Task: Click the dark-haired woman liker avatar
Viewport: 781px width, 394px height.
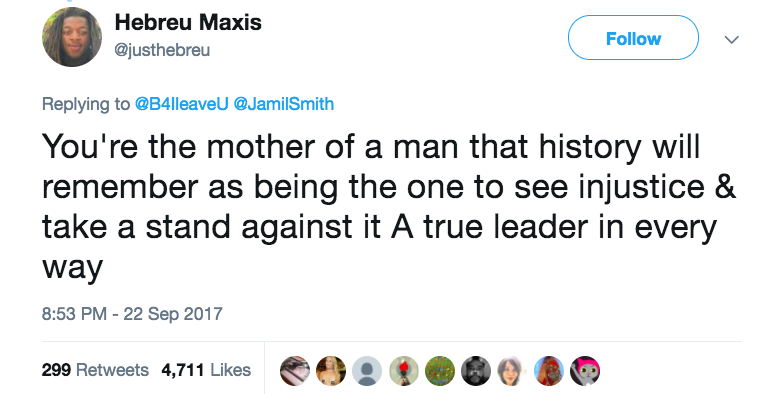Action: [513, 371]
